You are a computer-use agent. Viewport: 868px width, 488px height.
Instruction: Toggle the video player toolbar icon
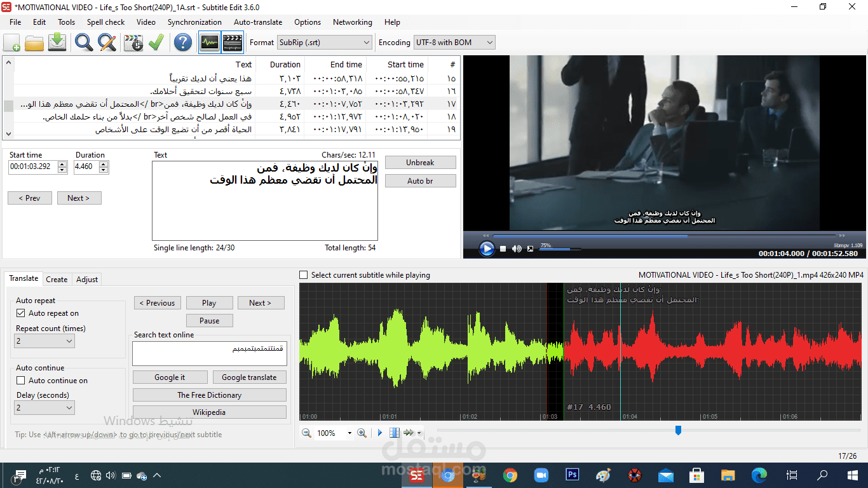click(x=233, y=43)
